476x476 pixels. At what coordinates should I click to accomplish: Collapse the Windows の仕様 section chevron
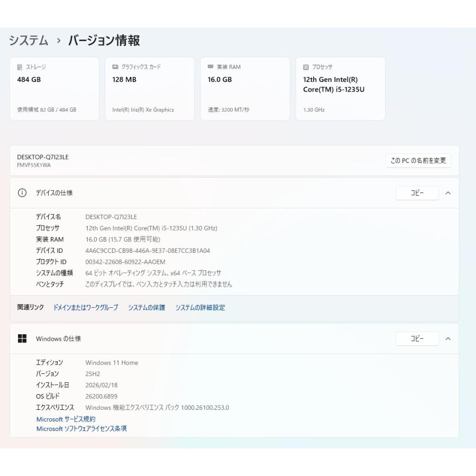(x=448, y=339)
